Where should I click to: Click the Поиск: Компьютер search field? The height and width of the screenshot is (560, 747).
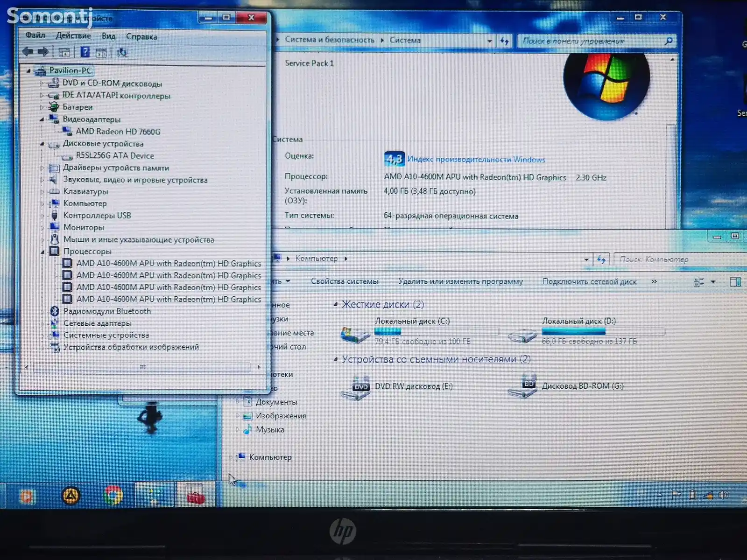click(681, 259)
